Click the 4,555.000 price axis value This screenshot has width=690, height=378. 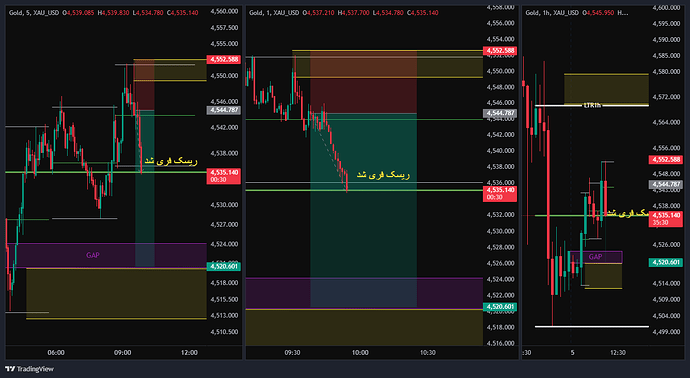click(x=224, y=44)
